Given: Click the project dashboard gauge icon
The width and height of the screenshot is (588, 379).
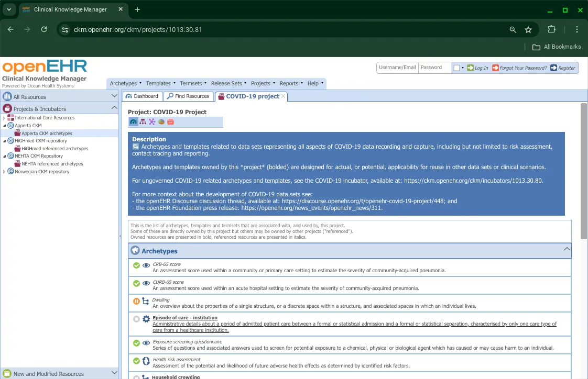Looking at the screenshot, I should 133,122.
